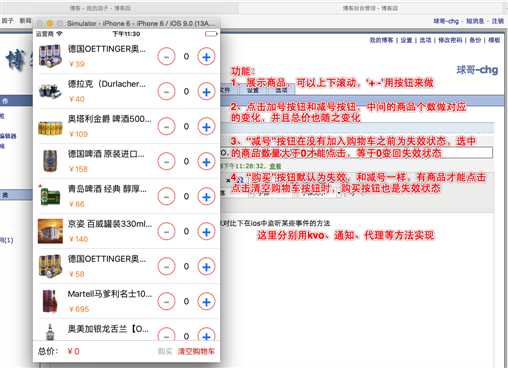Increase quantity of 德拉克 (Durlacher) beer

click(x=206, y=92)
